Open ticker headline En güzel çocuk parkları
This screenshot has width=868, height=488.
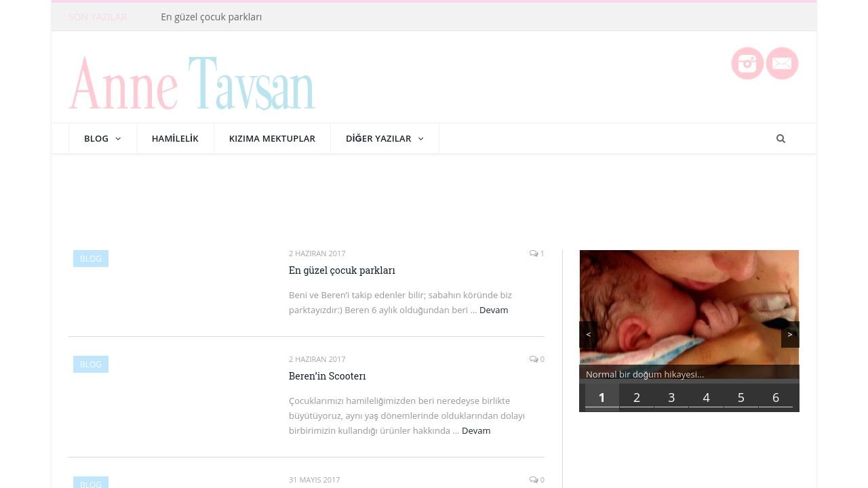coord(211,17)
